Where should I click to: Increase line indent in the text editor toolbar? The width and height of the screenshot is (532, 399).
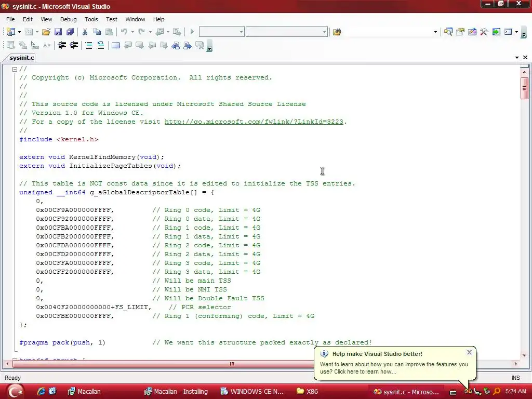tap(74, 45)
